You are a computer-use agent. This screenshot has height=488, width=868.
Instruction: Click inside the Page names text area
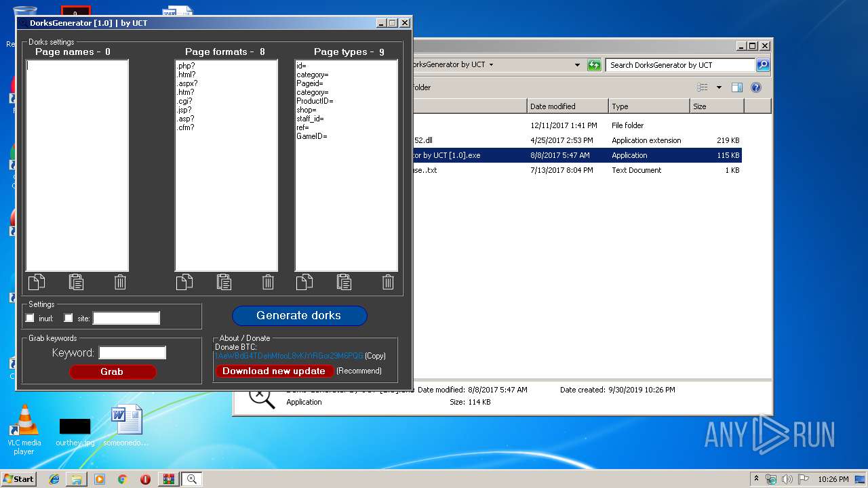click(x=77, y=165)
